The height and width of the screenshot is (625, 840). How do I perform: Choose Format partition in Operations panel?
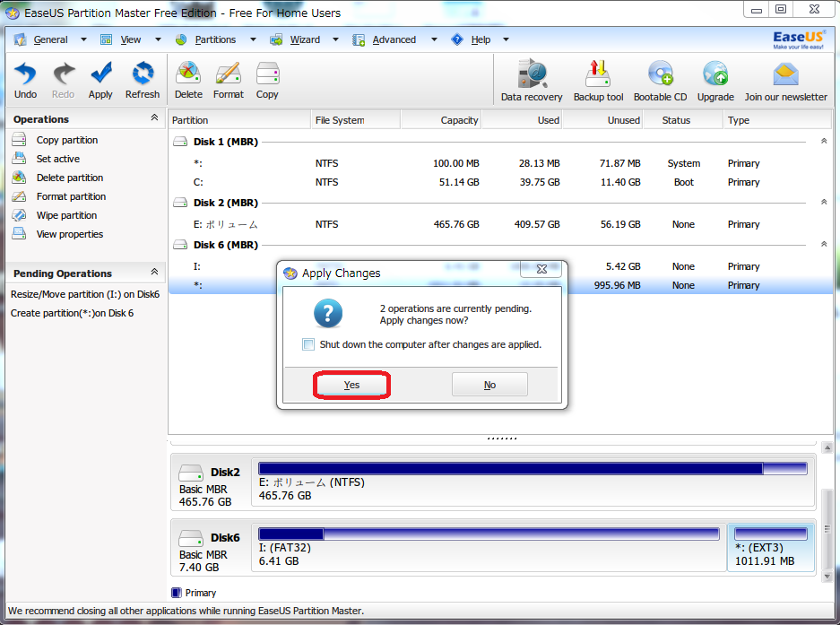point(71,196)
